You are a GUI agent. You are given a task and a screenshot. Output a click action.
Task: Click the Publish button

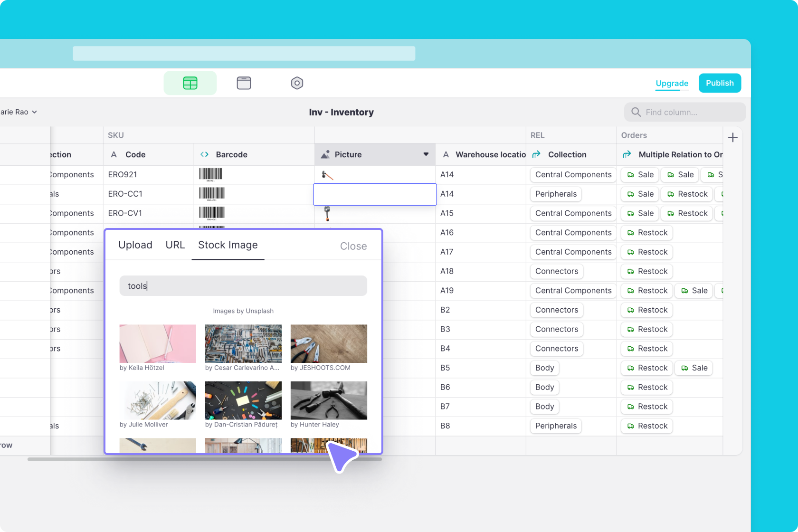click(x=720, y=83)
